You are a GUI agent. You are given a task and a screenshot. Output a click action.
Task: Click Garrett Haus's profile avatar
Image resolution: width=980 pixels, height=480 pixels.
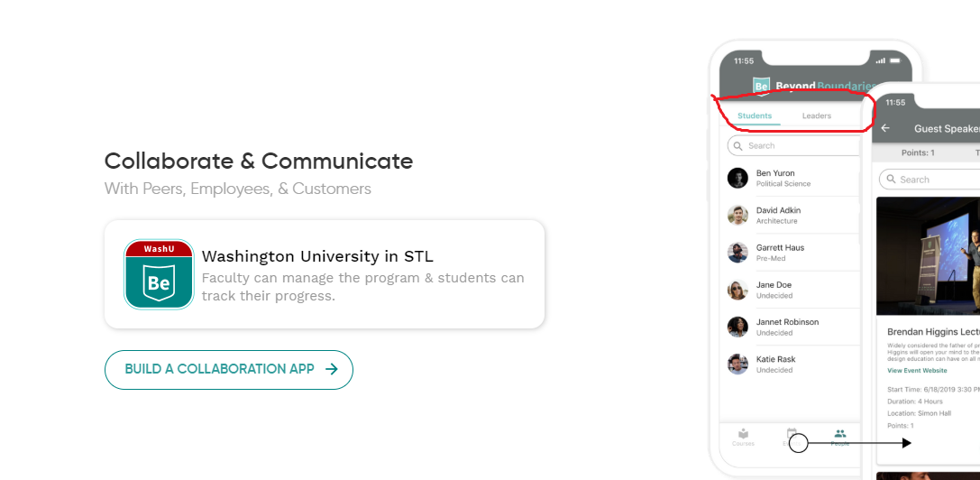tap(738, 253)
